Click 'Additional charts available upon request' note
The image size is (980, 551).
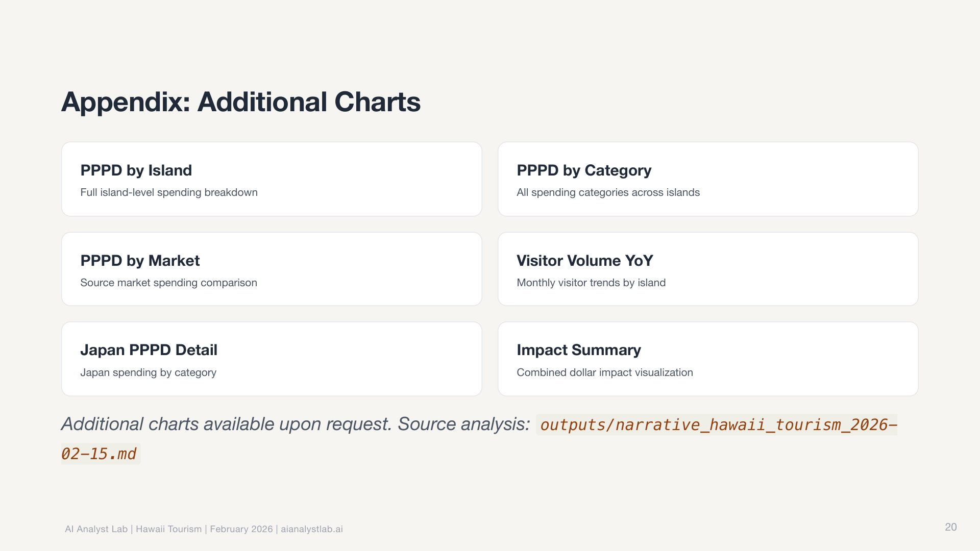click(x=226, y=424)
